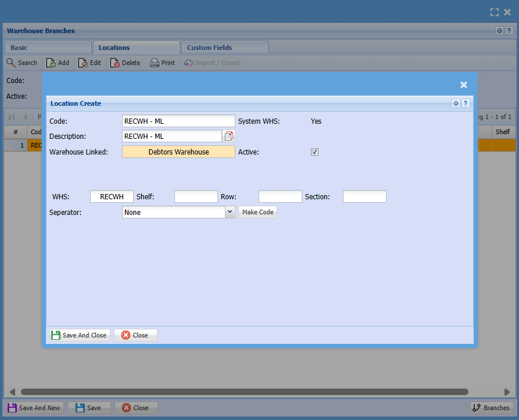519x420 pixels.
Task: Click the horizontal scrollbar at bottom
Action: [x=244, y=392]
